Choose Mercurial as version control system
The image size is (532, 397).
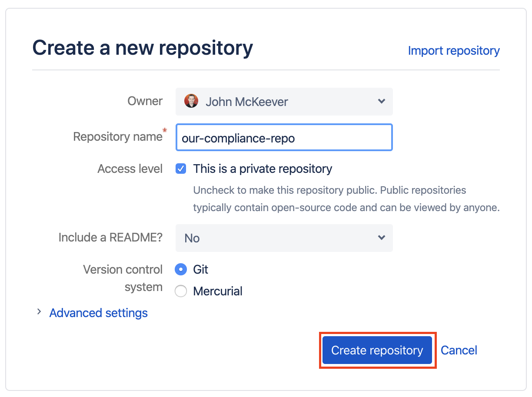tap(181, 291)
